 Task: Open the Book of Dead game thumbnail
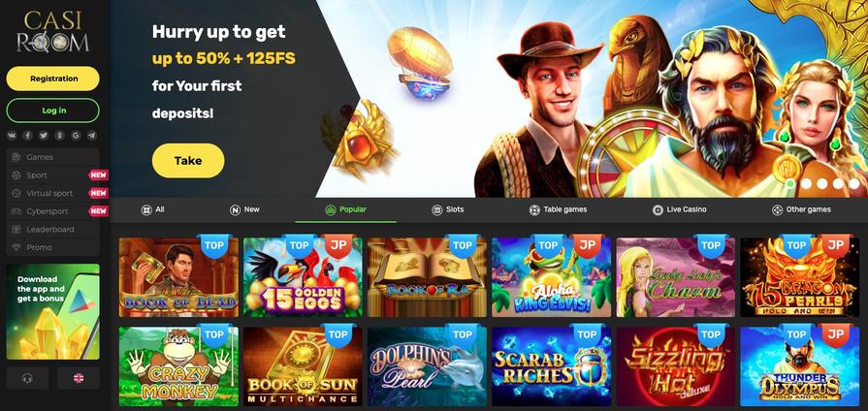[x=178, y=277]
